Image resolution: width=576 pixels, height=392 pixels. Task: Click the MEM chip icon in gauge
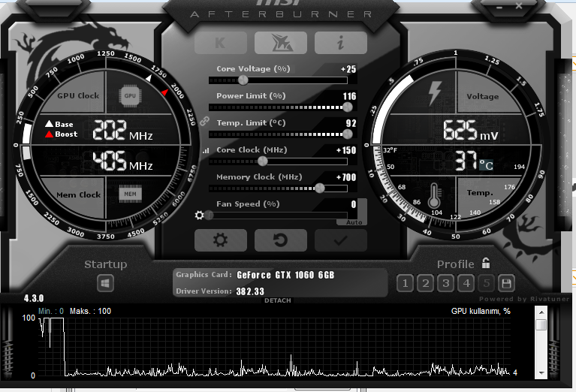[x=130, y=194]
